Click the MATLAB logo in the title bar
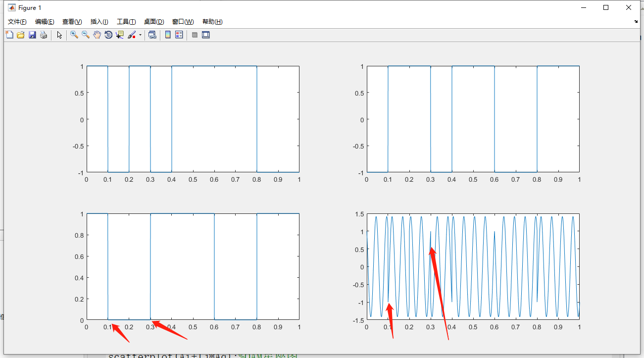Viewport: 644px width, 358px height. coord(11,7)
